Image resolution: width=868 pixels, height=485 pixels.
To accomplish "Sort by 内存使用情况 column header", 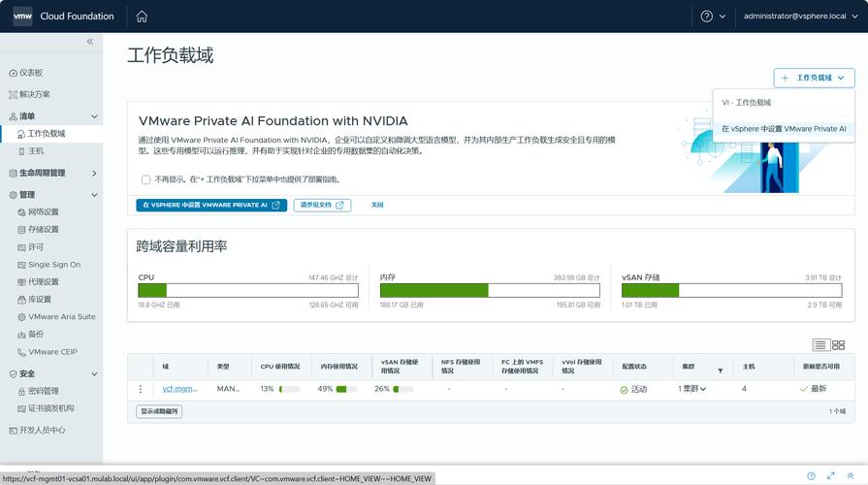I will [x=338, y=367].
